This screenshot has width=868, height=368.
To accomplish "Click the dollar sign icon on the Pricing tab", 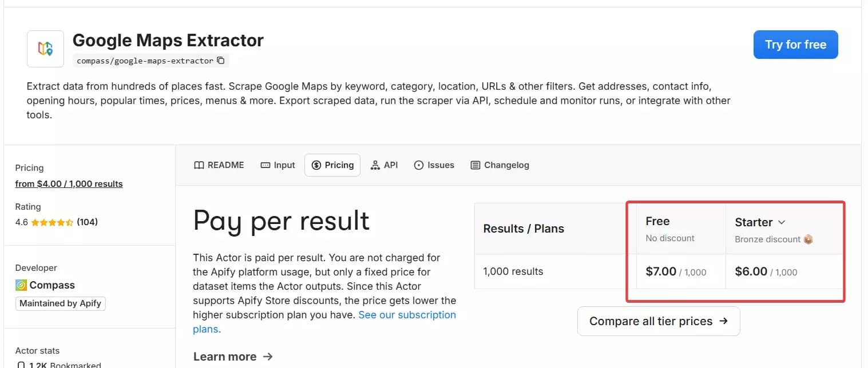I will (316, 165).
